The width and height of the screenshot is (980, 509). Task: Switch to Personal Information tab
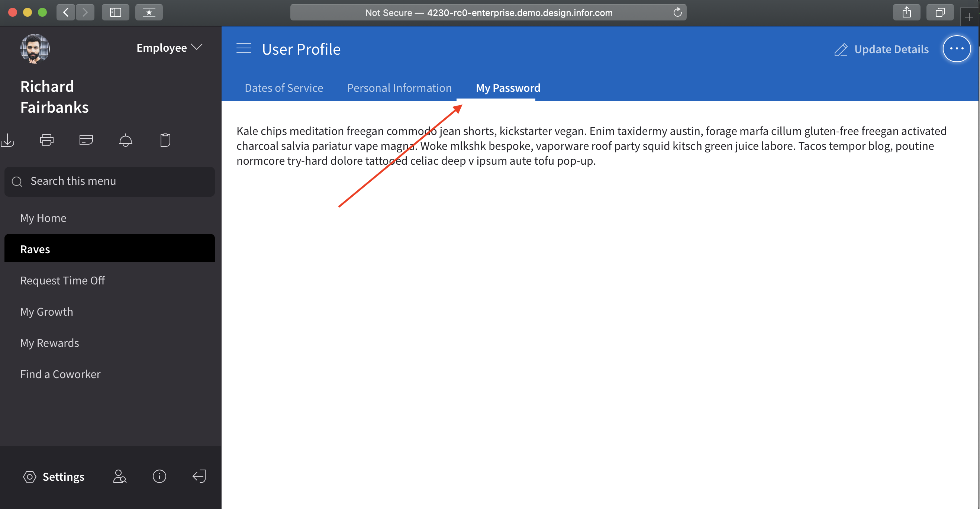pyautogui.click(x=399, y=88)
